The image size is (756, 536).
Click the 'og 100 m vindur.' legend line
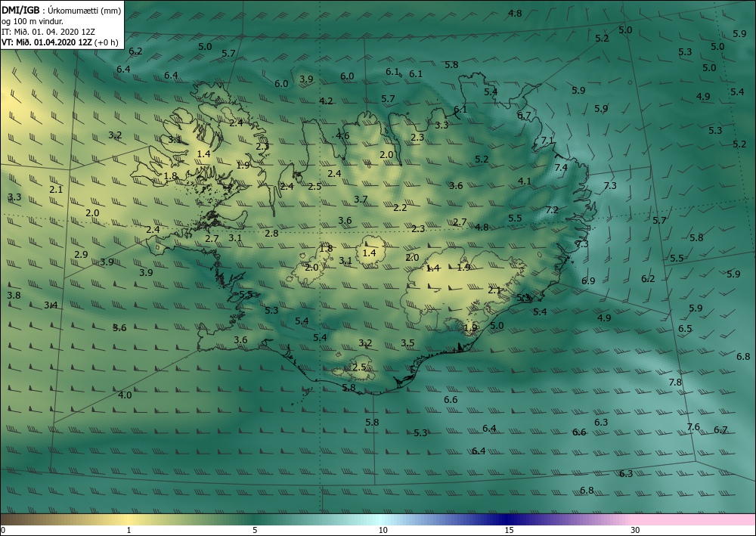(33, 21)
